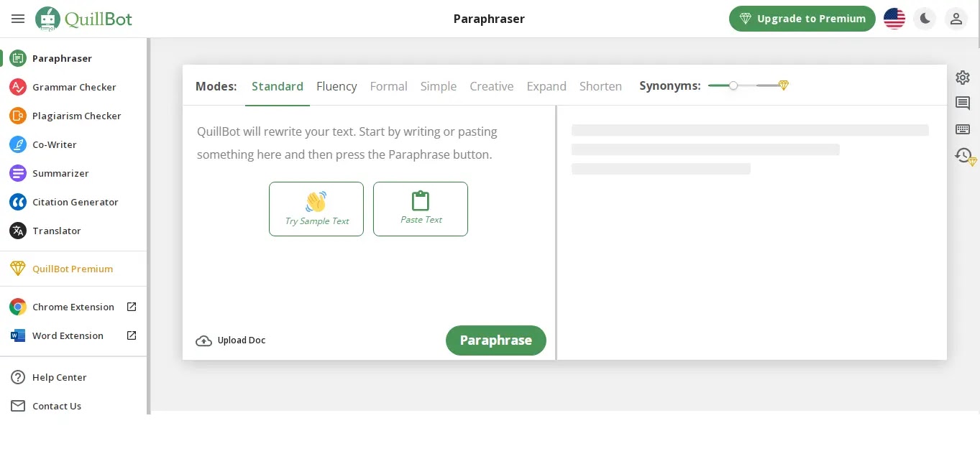
Task: Click the Upload Doc cloud icon
Action: tap(204, 340)
